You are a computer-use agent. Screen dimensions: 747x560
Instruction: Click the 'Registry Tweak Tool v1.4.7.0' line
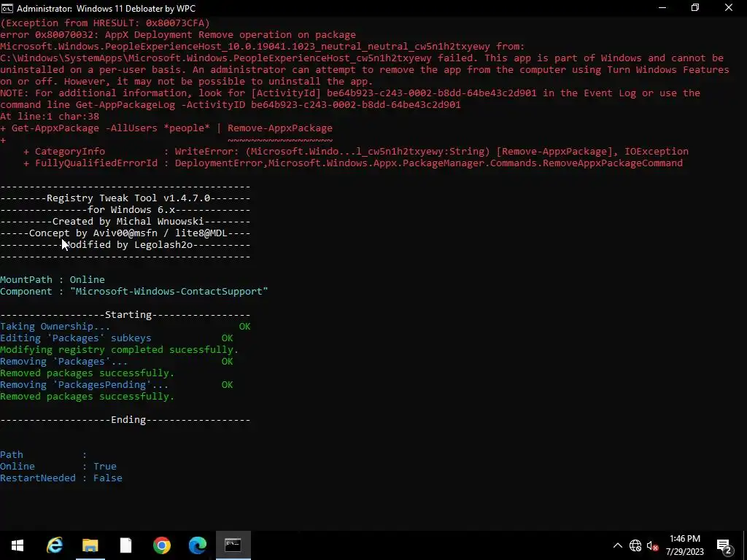(x=125, y=198)
